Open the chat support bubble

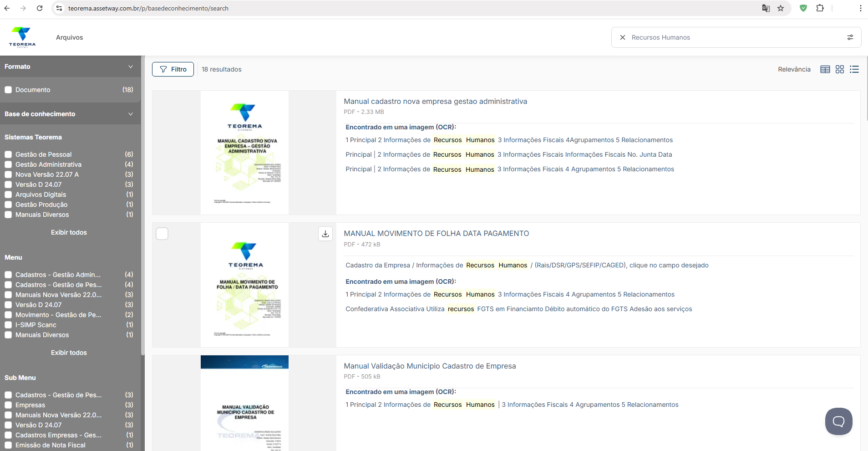point(838,421)
